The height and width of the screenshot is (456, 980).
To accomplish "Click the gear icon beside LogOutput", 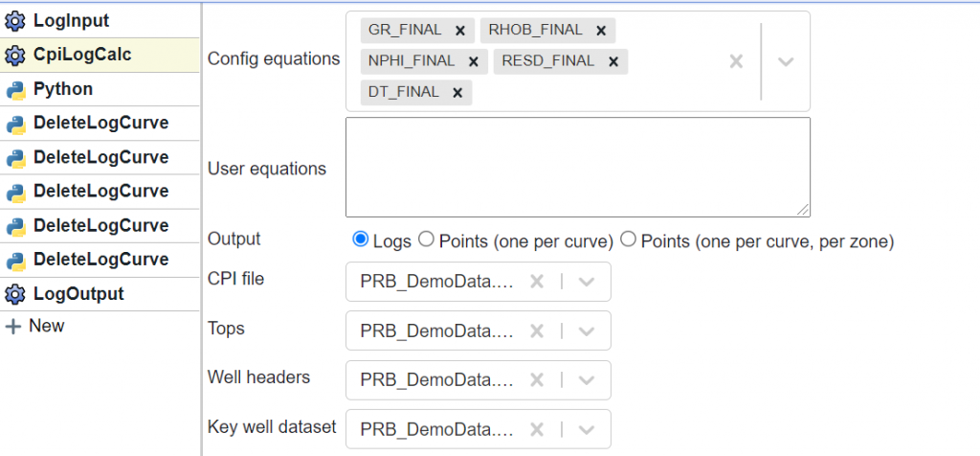I will [x=15, y=294].
